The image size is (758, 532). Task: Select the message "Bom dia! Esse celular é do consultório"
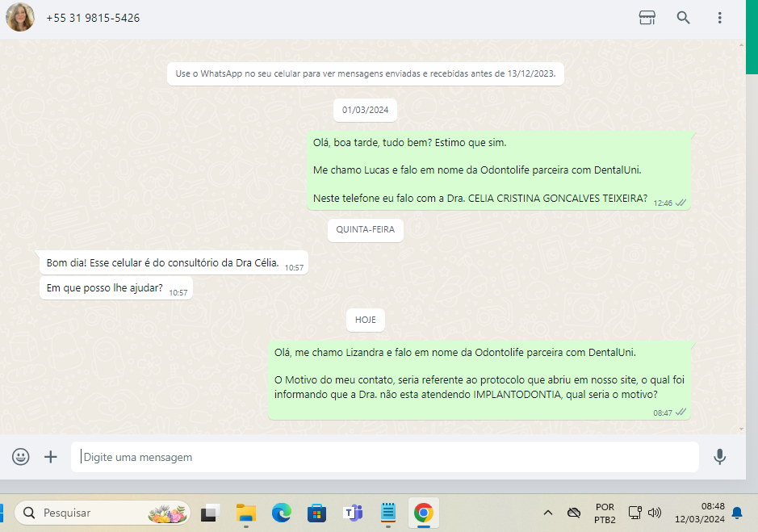coord(174,262)
